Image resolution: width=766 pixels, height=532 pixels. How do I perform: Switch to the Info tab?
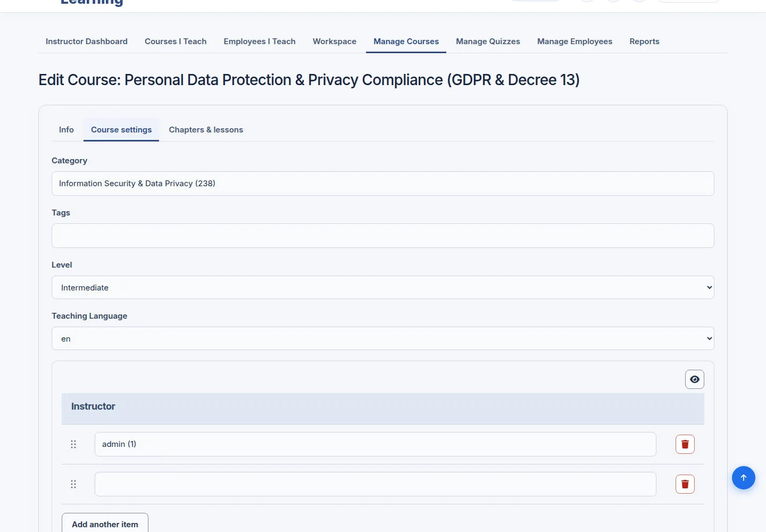[x=66, y=130]
